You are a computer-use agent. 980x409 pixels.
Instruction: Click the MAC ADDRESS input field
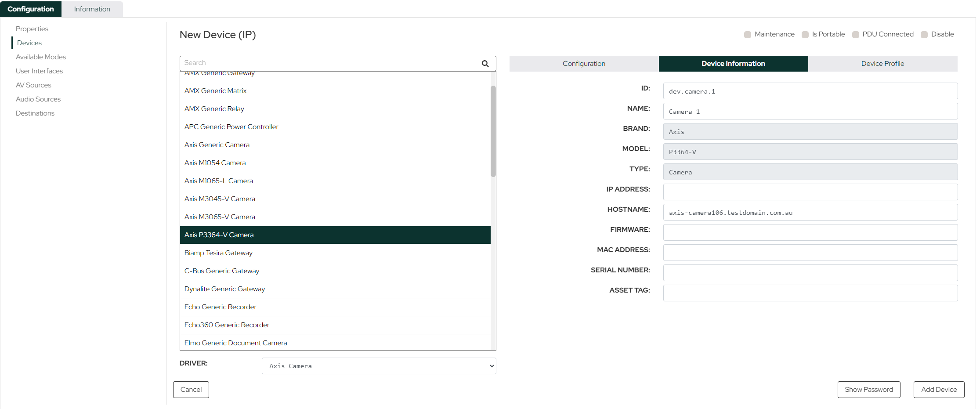click(x=810, y=253)
